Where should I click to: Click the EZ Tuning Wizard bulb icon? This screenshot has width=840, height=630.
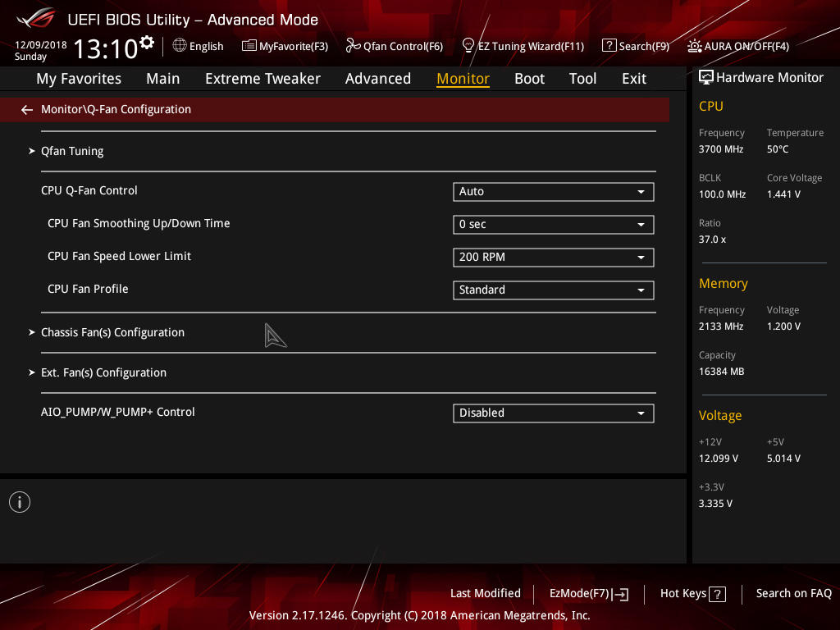tap(468, 46)
